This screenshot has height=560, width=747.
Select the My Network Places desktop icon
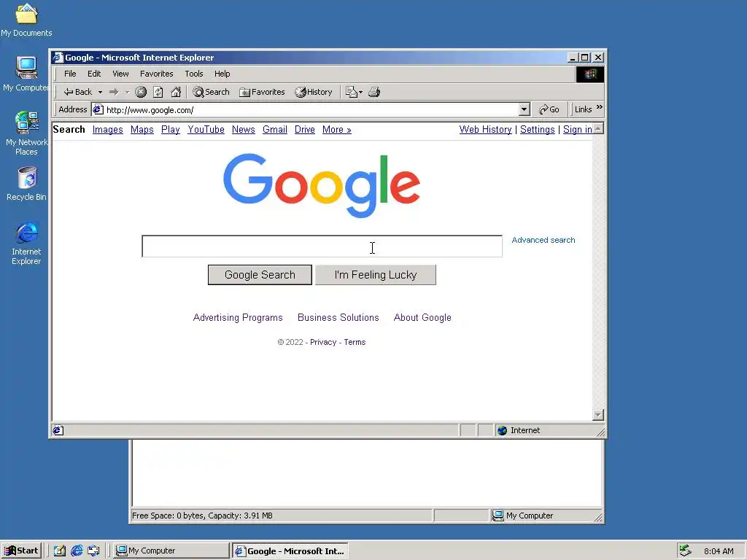pos(26,133)
